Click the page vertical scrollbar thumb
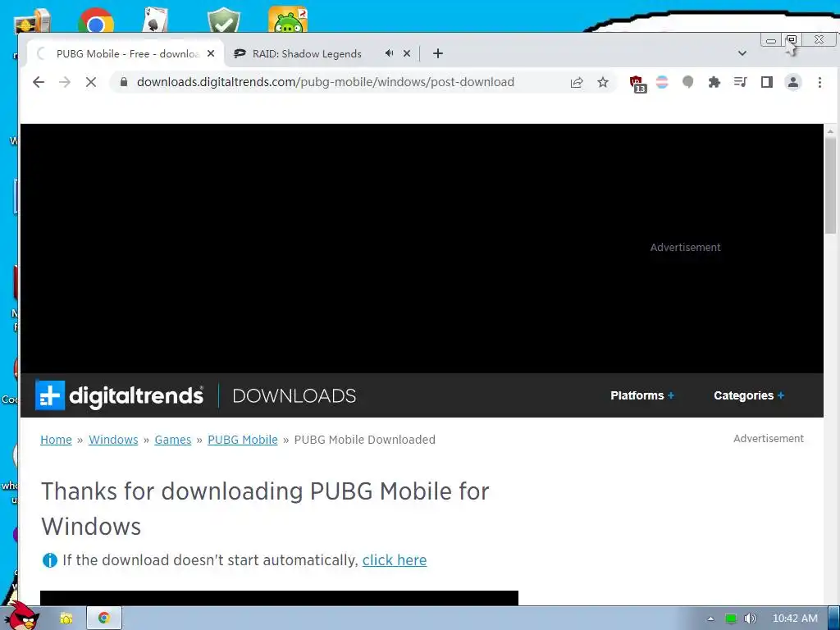The height and width of the screenshot is (630, 840). [830, 186]
